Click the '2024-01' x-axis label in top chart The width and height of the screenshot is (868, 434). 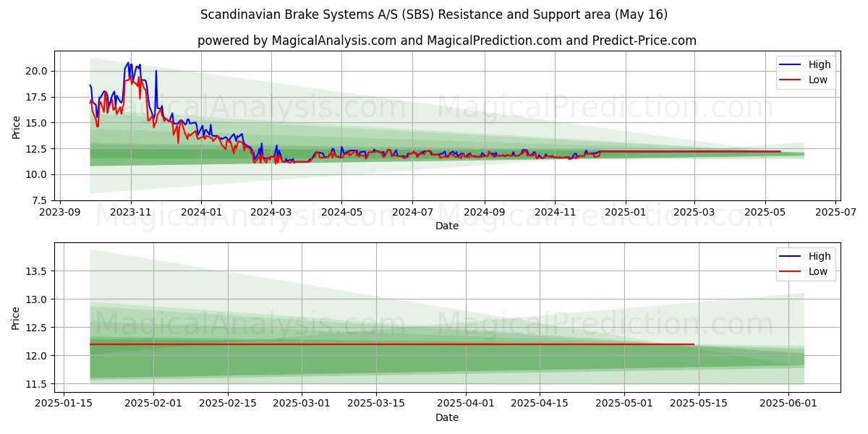coord(200,213)
